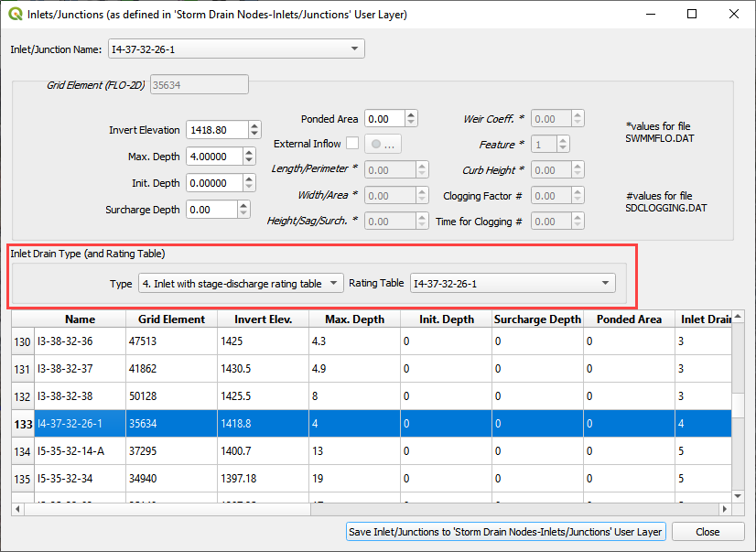Click the Grid Element column header
756x552 pixels.
click(172, 319)
